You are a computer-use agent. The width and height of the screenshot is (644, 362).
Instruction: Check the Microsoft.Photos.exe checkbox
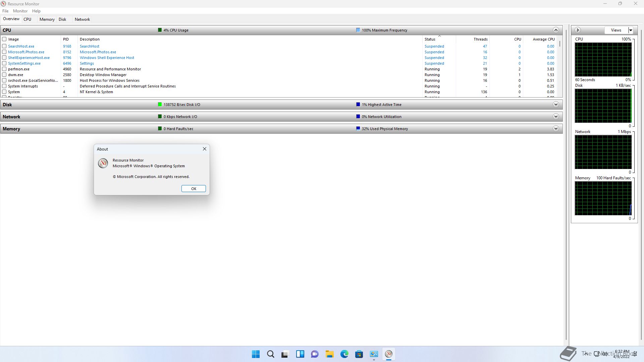(4, 52)
